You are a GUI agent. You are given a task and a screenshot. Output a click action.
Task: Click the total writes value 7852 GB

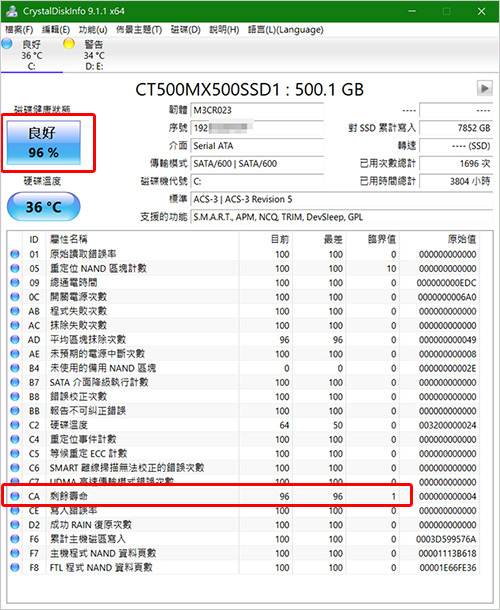(456, 128)
